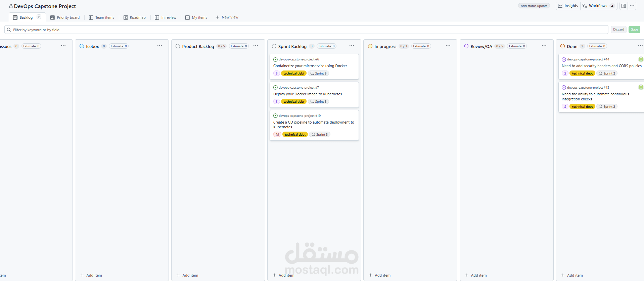
Task: Create a New view
Action: 227,17
